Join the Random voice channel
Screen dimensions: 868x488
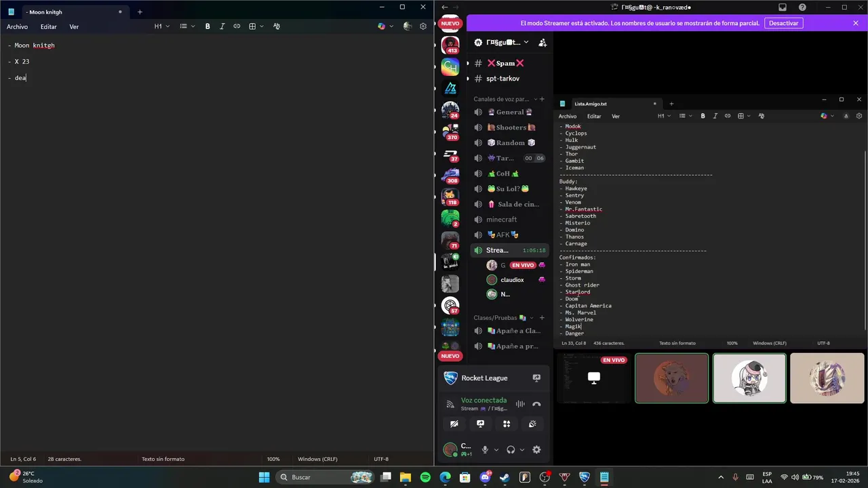coord(510,143)
